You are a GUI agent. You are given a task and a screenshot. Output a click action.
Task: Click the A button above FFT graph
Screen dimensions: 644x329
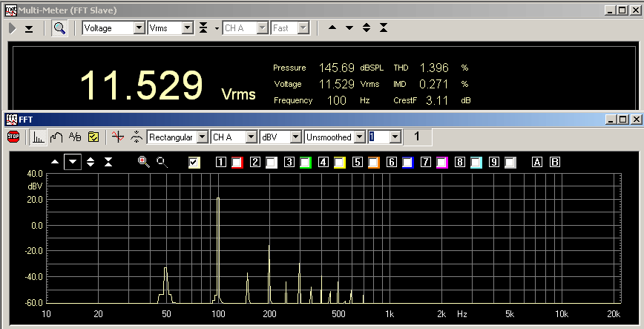click(537, 162)
